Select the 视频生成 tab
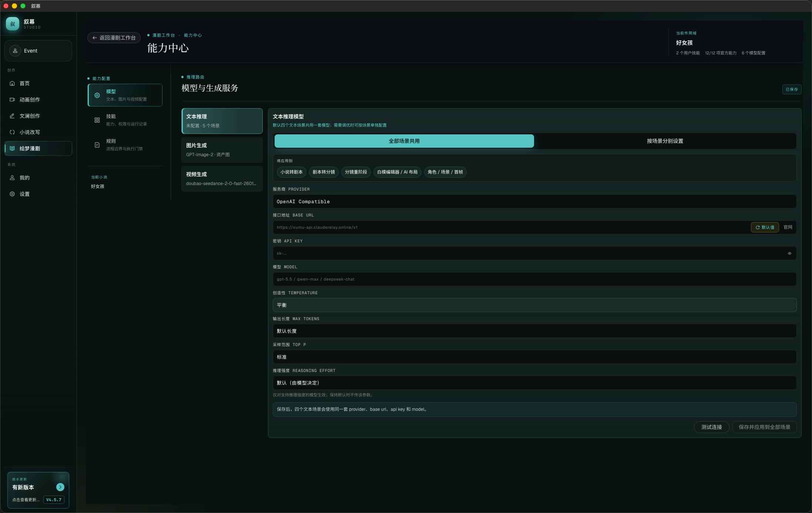The width and height of the screenshot is (812, 513). (x=222, y=179)
